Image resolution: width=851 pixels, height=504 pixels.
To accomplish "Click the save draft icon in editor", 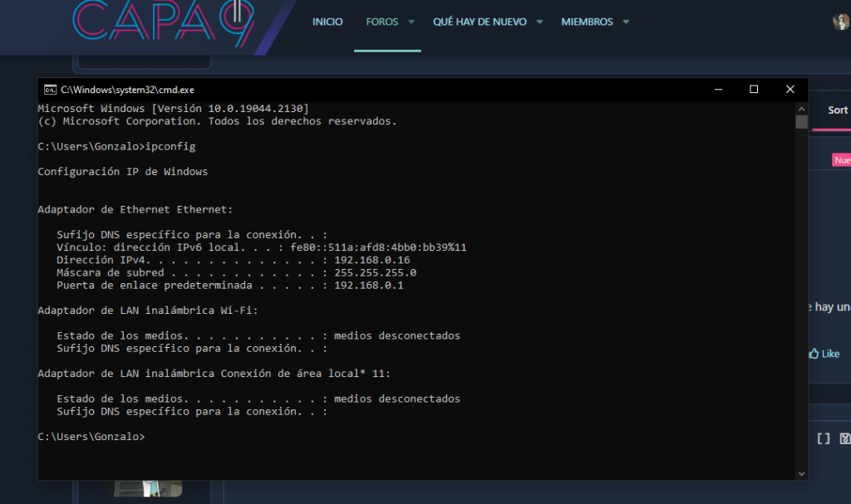I will [x=845, y=439].
